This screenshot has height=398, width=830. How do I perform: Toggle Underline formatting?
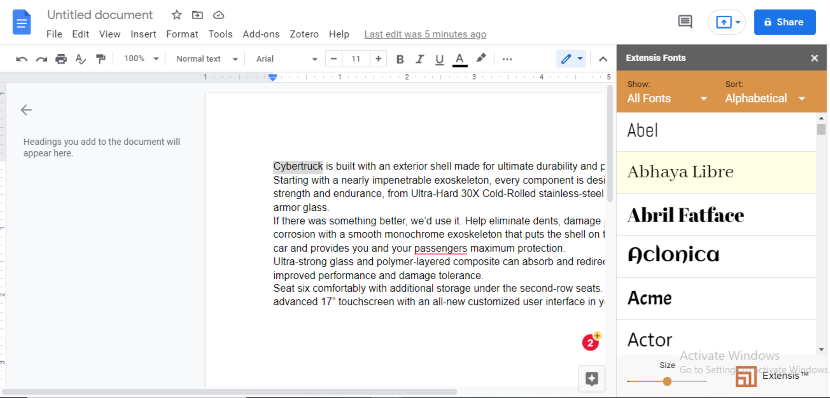coord(439,59)
